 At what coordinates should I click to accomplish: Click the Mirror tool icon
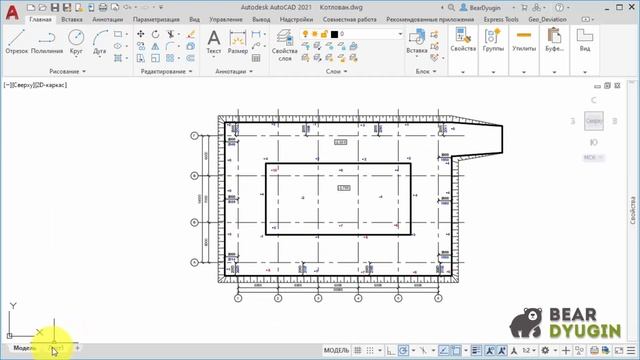[x=156, y=46]
